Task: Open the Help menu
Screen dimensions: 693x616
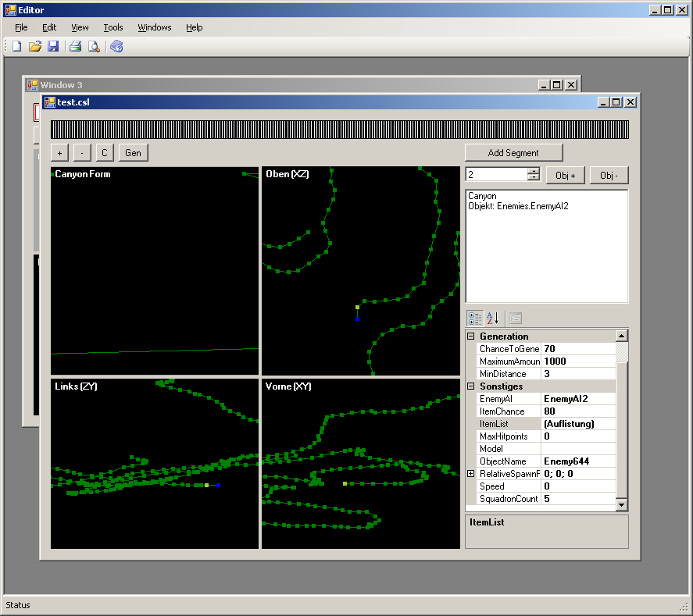Action: click(194, 27)
